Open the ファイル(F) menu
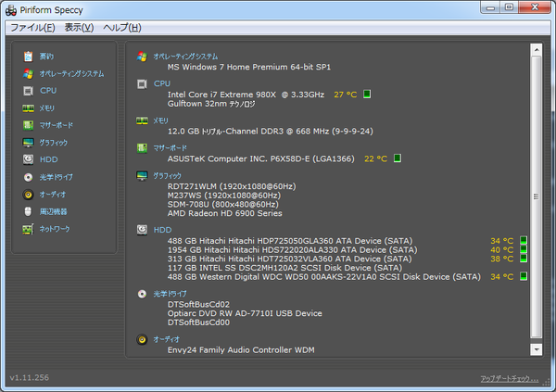 click(32, 28)
